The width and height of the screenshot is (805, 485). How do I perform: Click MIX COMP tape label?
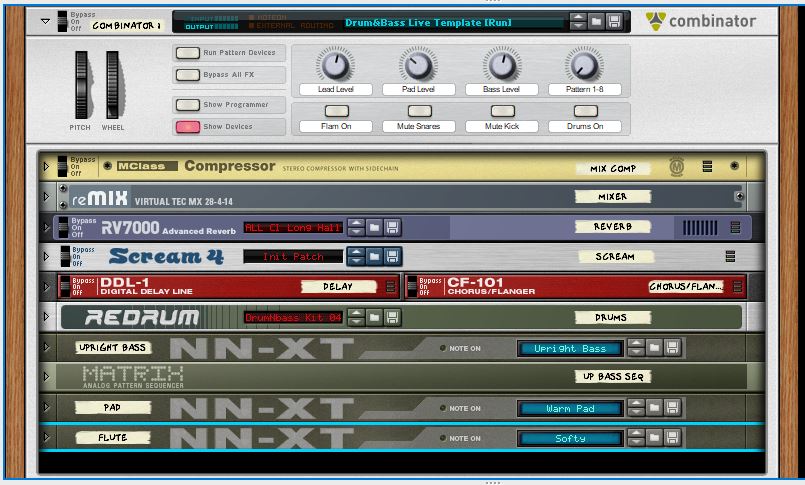pyautogui.click(x=613, y=168)
